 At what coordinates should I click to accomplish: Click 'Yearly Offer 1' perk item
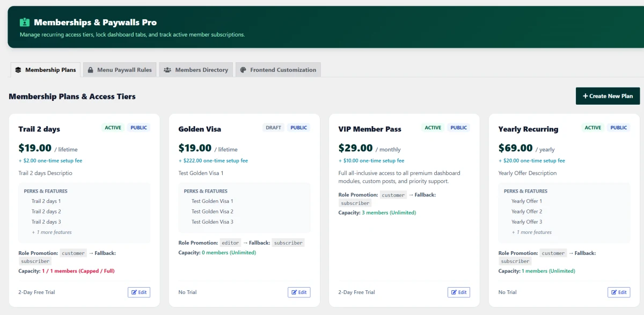[526, 201]
